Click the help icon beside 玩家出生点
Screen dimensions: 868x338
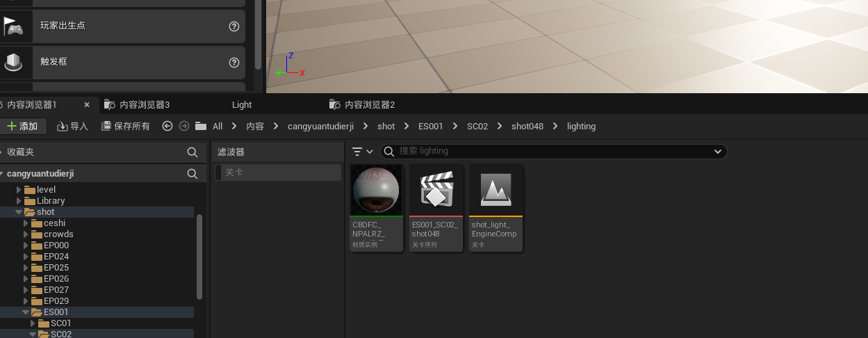pyautogui.click(x=234, y=26)
